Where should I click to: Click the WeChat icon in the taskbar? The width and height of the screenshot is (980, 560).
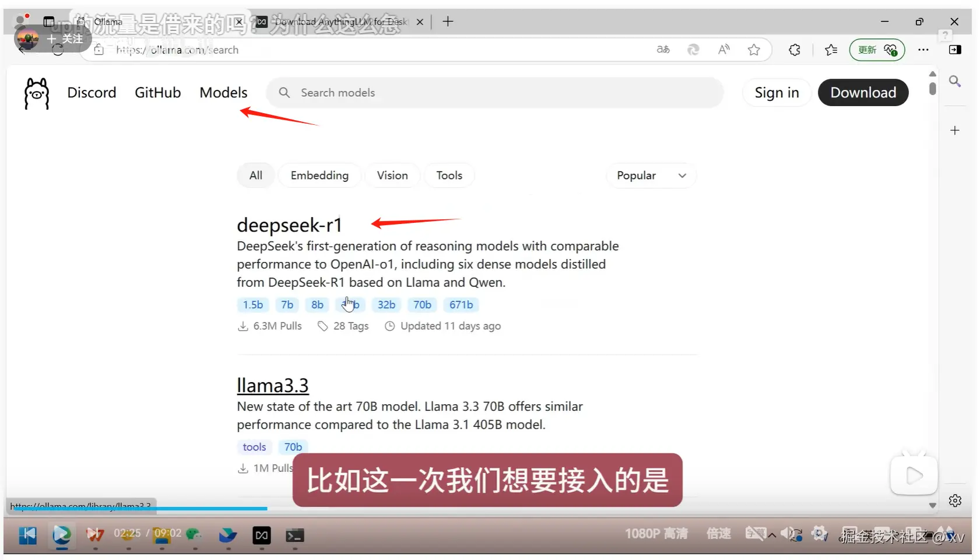coord(194,535)
